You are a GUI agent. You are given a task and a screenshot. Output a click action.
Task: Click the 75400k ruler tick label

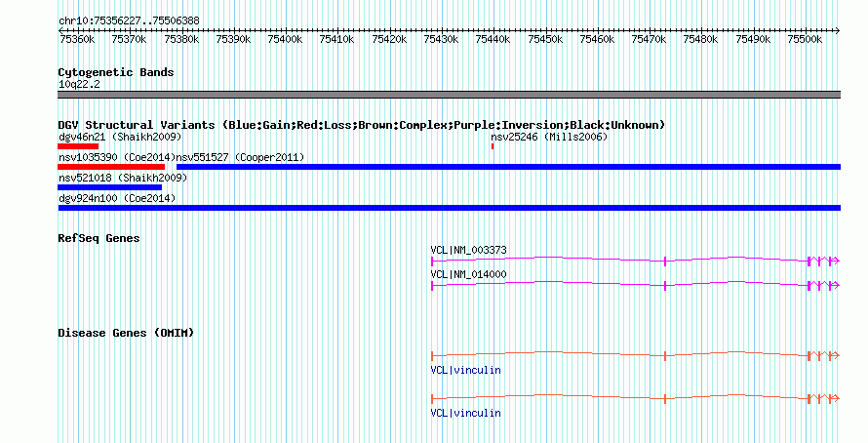coord(285,39)
